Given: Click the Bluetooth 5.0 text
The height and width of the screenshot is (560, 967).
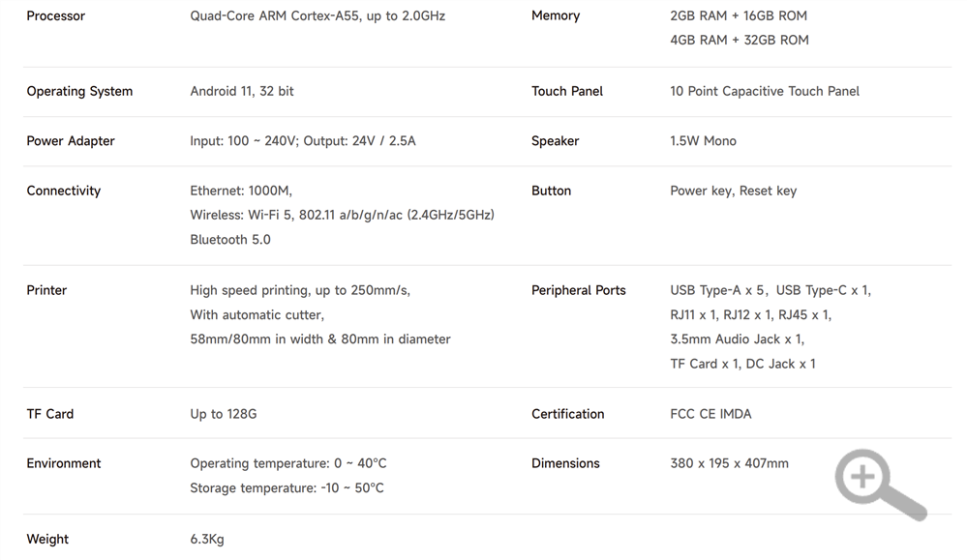Looking at the screenshot, I should tap(230, 240).
